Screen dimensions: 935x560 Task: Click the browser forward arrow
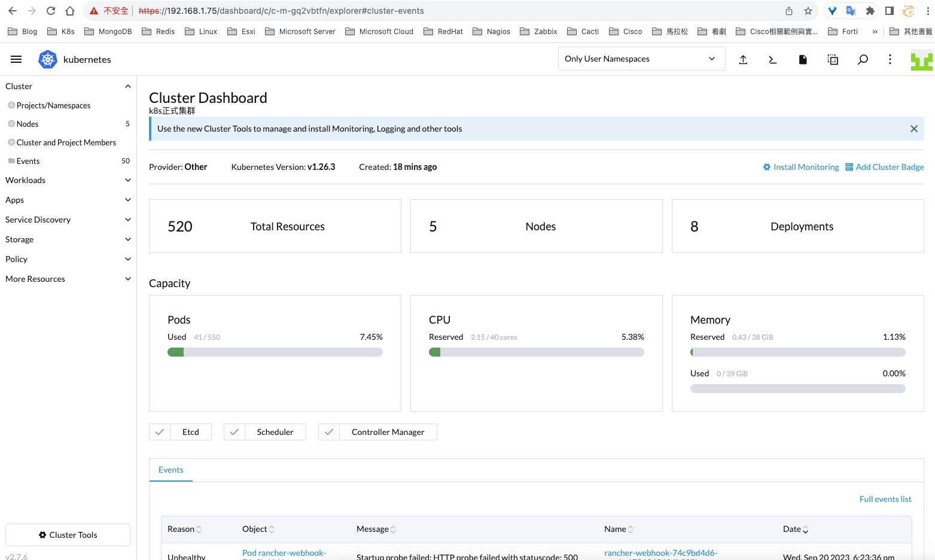[32, 11]
